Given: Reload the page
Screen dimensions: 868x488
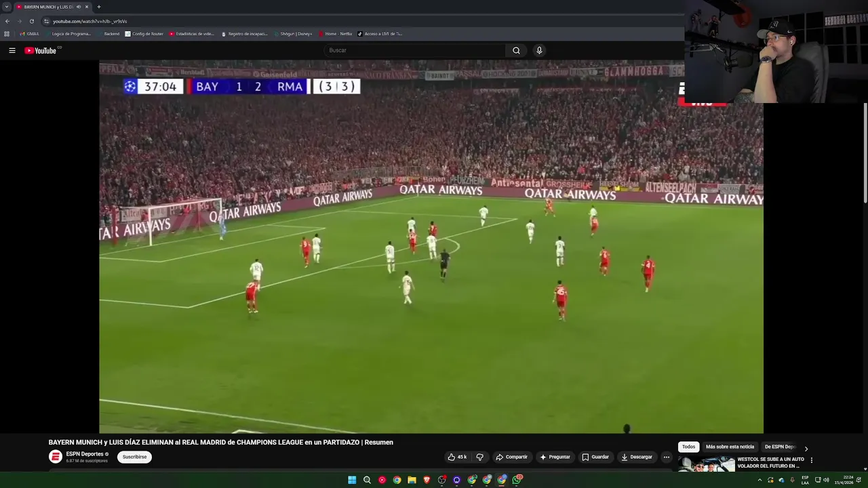Looking at the screenshot, I should (x=31, y=21).
